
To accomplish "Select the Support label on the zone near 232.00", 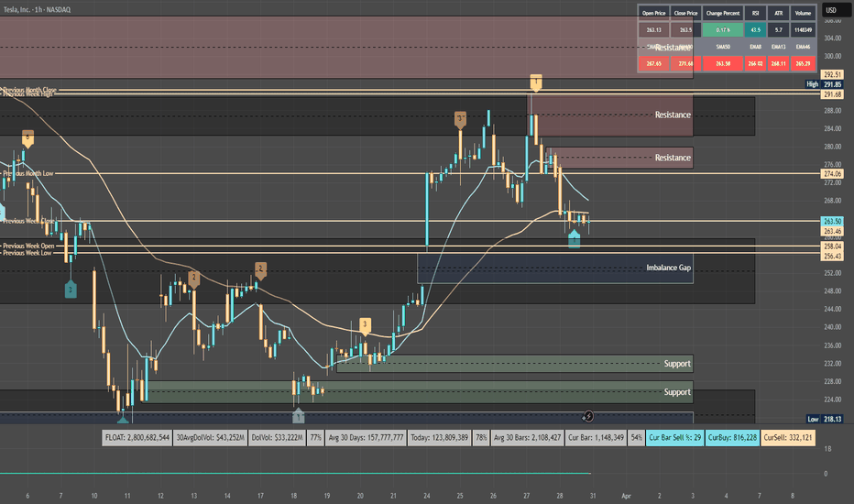I will pyautogui.click(x=677, y=364).
